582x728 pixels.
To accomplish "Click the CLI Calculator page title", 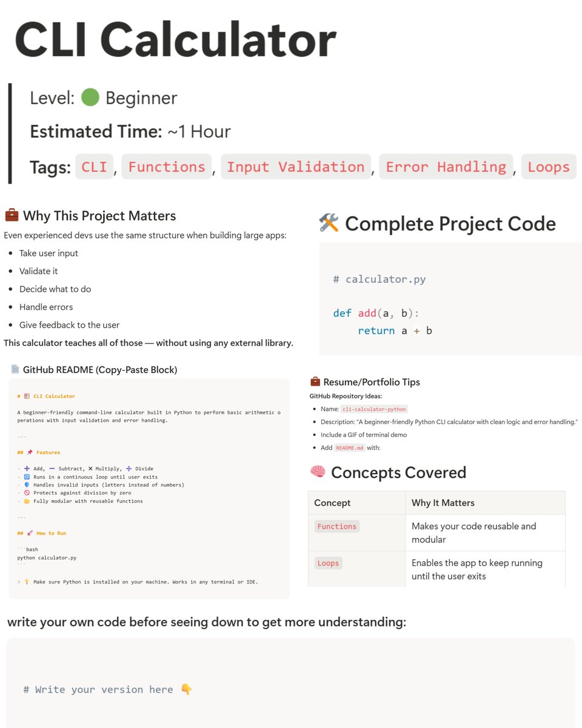I will 176,38.
